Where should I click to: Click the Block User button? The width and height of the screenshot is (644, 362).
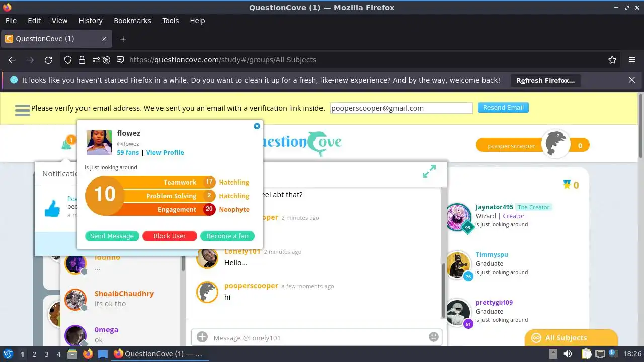click(170, 236)
